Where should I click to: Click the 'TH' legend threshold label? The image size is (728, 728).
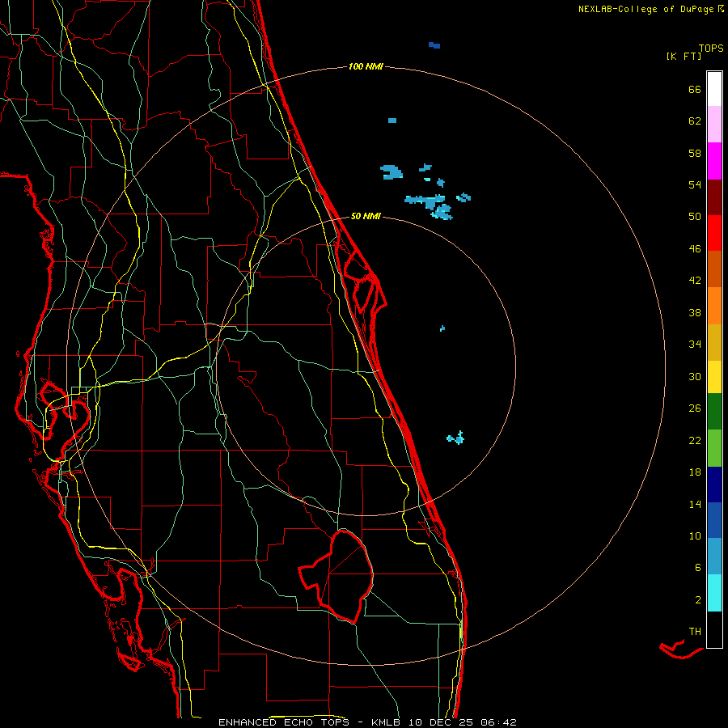click(x=695, y=632)
